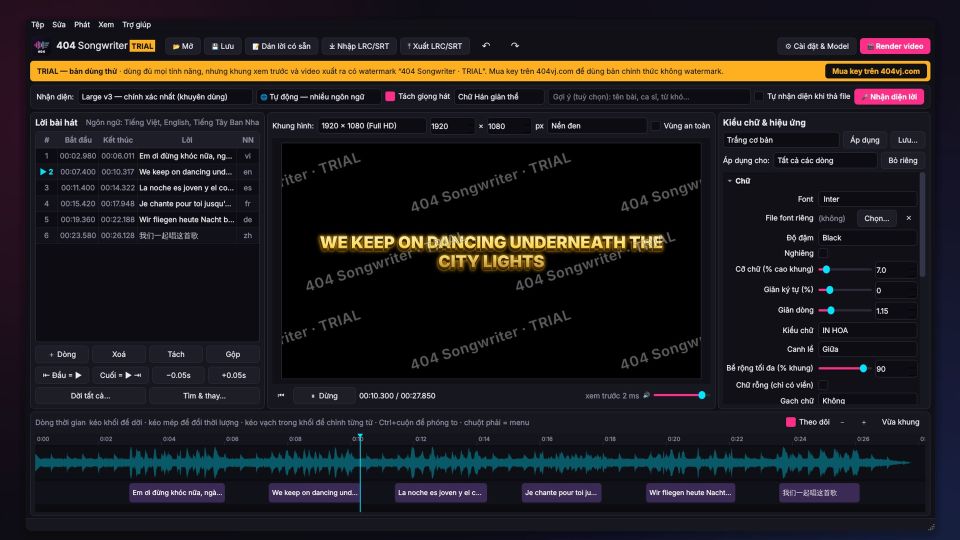Click the speaker volume icon

tap(646, 396)
